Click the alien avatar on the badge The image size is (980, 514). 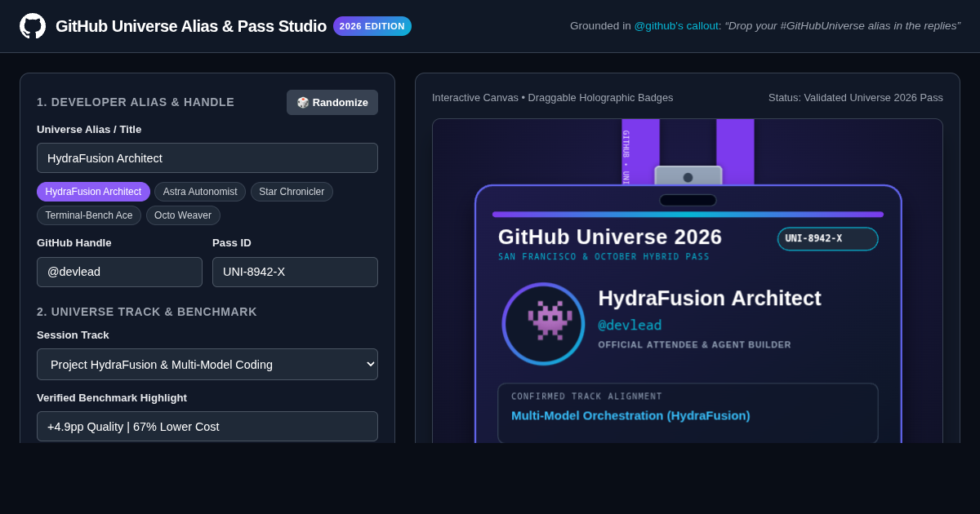tap(543, 324)
